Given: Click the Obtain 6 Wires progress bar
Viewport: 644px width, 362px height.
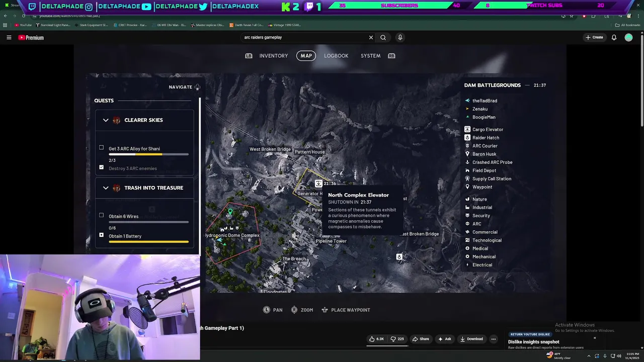Looking at the screenshot, I should pos(149,222).
